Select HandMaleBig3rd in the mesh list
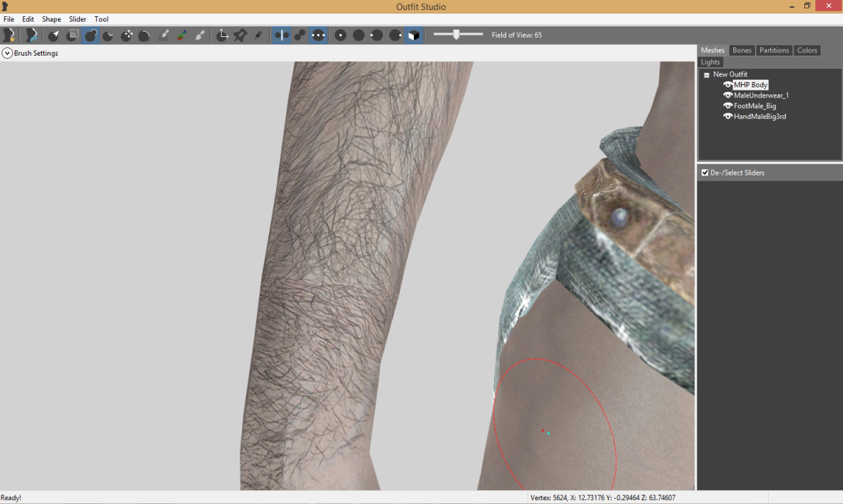This screenshot has width=843, height=504. 759,116
